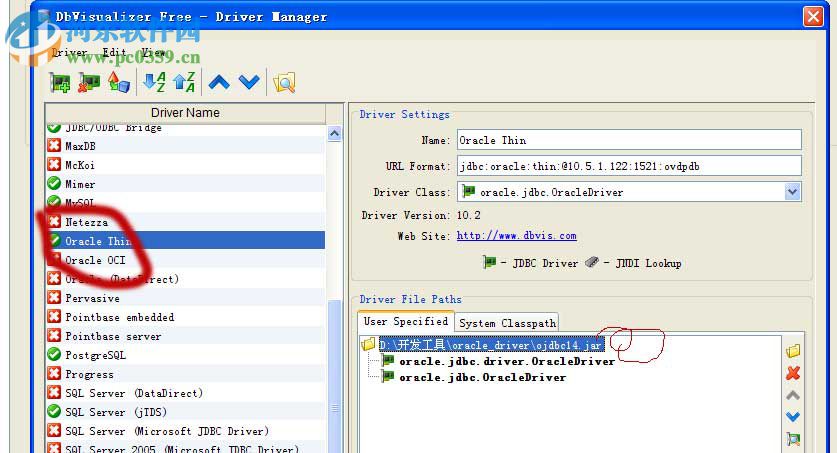This screenshot has height=453, width=837.
Task: Move driver up with blue up arrow
Action: [x=219, y=82]
